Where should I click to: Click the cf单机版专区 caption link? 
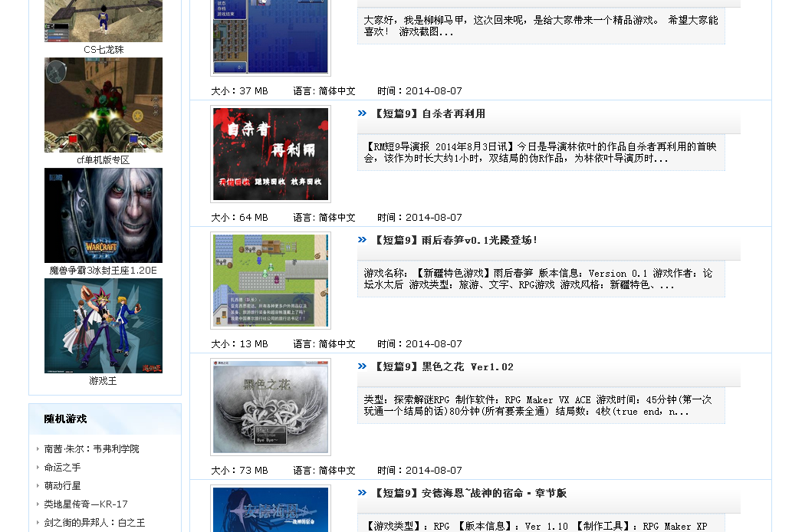[104, 160]
